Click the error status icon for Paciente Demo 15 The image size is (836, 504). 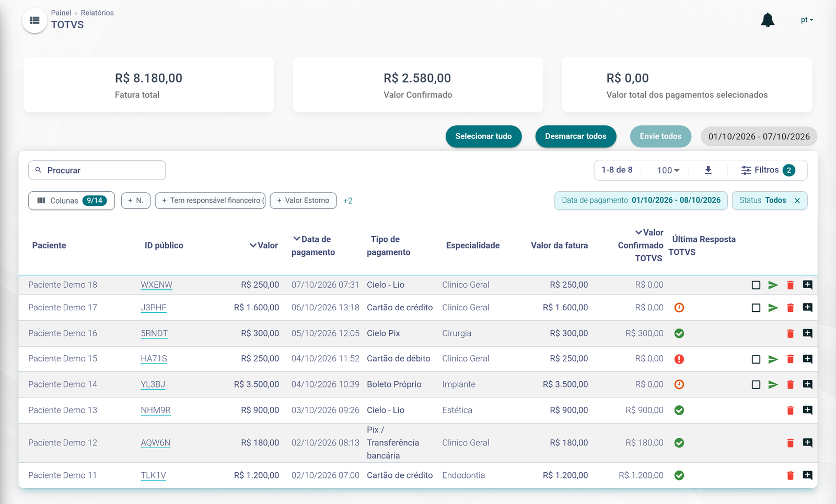tap(679, 359)
